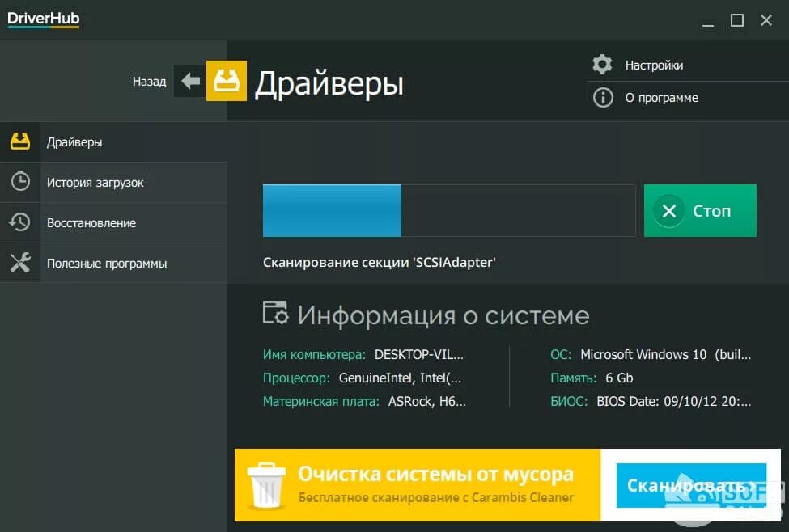Open Настройки via the gear icon
Image resolution: width=789 pixels, height=532 pixels.
(x=602, y=65)
